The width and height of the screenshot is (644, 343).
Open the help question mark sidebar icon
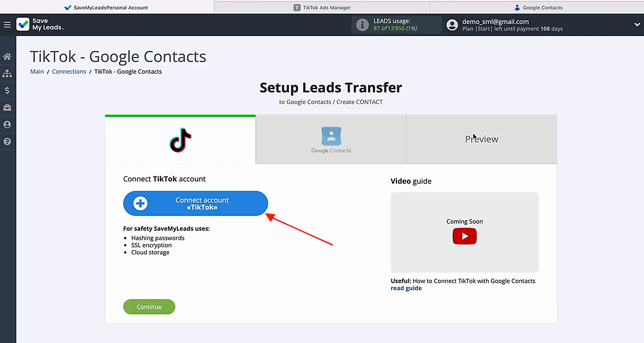[x=7, y=142]
